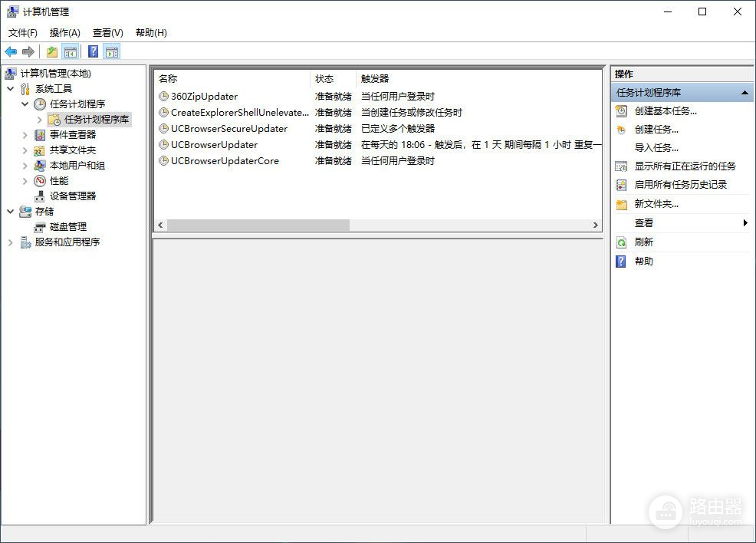This screenshot has height=543, width=756.
Task: Click the green 刷新 refresh icon
Action: click(621, 242)
